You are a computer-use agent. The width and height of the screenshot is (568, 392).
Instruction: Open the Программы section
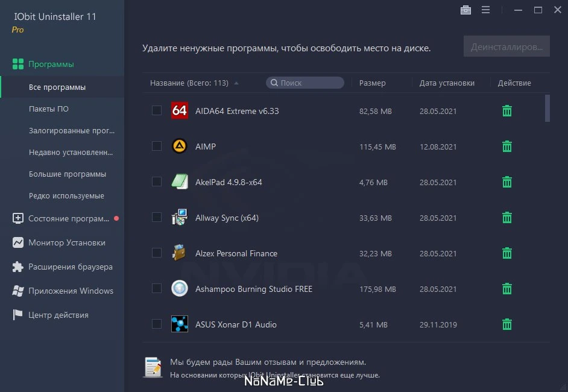(x=51, y=64)
